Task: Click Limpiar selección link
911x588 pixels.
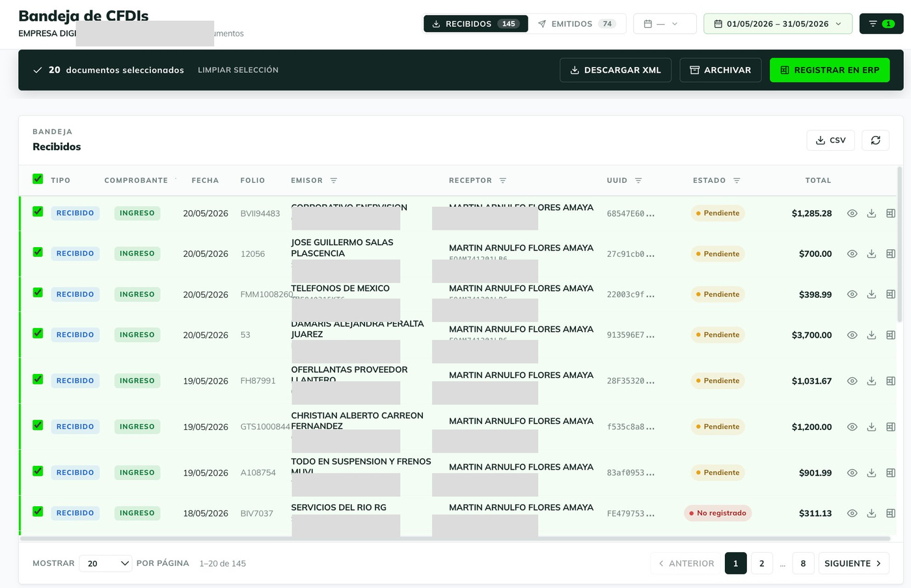Action: 238,70
